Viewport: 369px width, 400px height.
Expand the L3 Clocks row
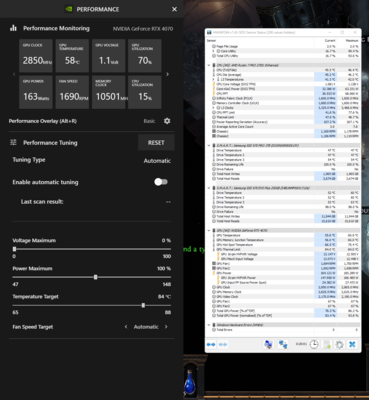pos(214,108)
